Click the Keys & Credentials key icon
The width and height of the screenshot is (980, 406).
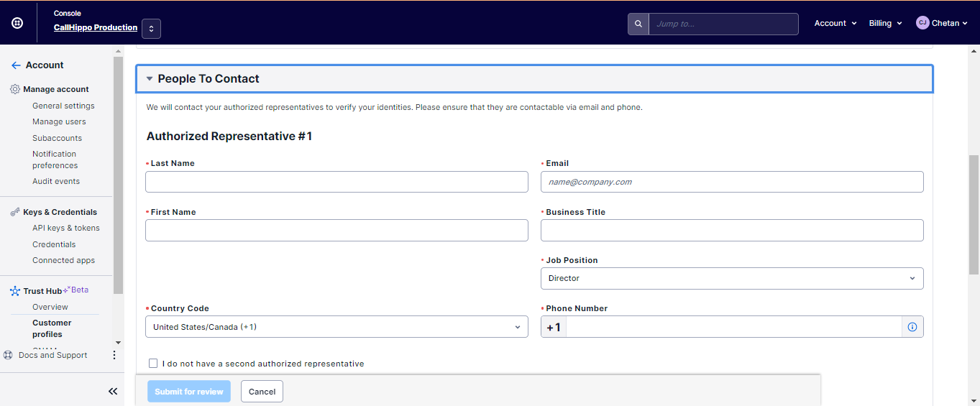tap(15, 212)
